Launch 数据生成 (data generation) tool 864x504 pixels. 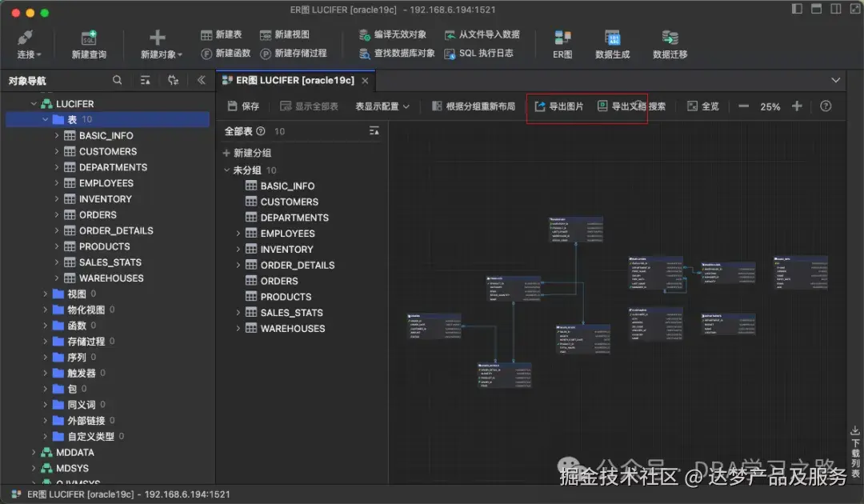click(x=614, y=43)
